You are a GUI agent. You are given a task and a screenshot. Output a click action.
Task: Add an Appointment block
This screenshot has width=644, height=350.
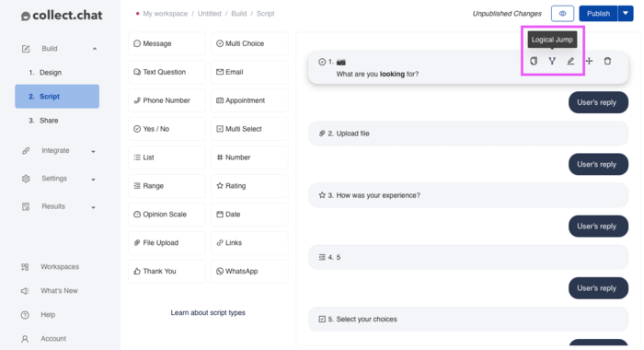[x=249, y=100]
